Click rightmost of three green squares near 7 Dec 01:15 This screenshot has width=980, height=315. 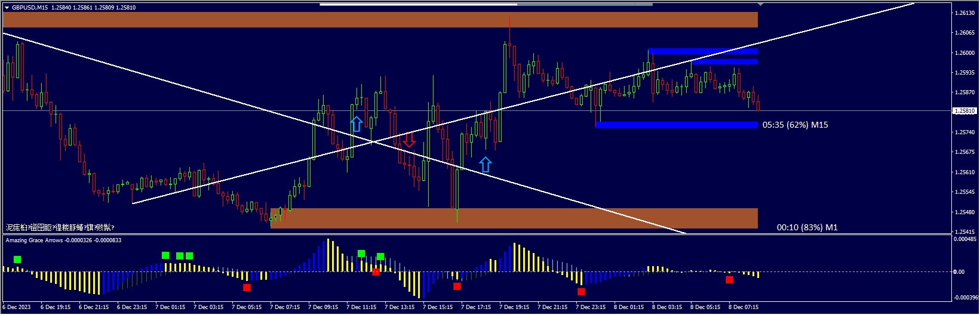pyautogui.click(x=189, y=256)
